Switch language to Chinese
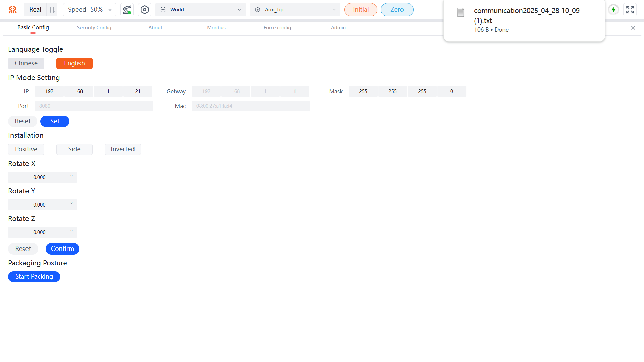The width and height of the screenshot is (644, 362). coord(26,63)
